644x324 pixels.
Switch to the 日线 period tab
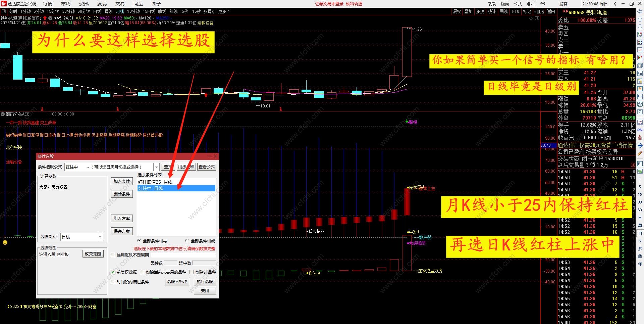pos(97,11)
